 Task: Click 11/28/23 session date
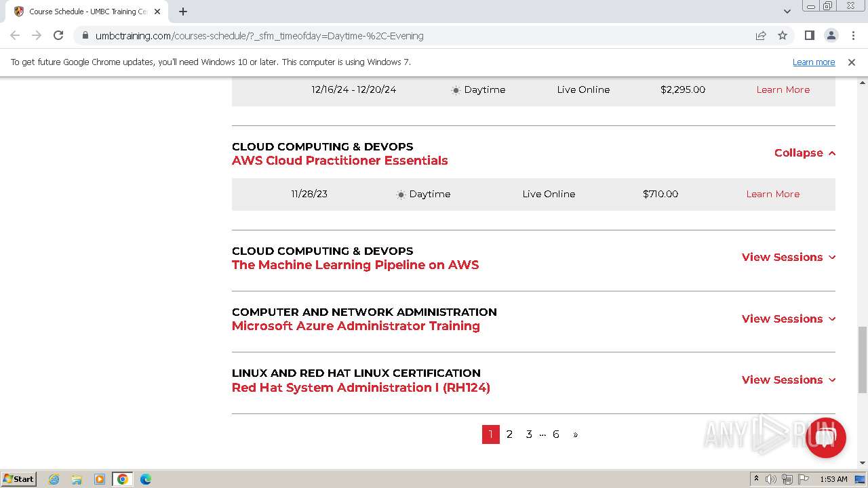309,194
